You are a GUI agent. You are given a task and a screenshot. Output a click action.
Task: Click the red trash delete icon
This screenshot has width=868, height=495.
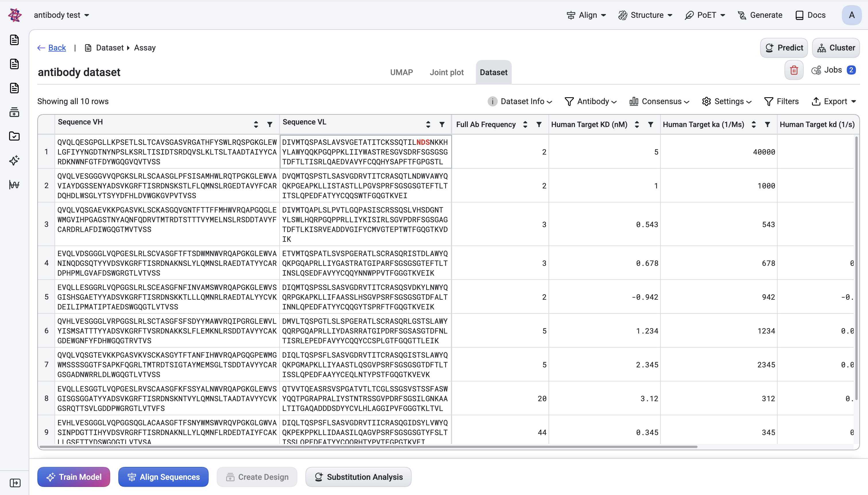point(794,70)
